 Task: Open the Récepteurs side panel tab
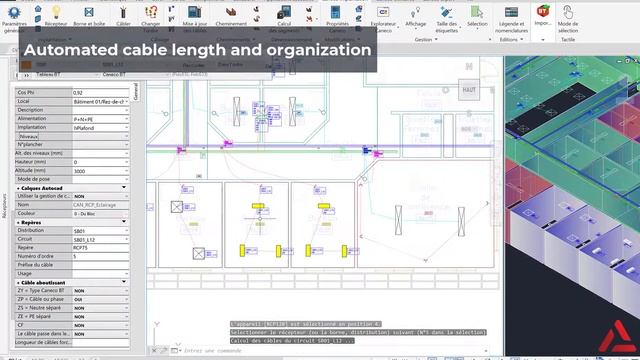click(x=4, y=206)
